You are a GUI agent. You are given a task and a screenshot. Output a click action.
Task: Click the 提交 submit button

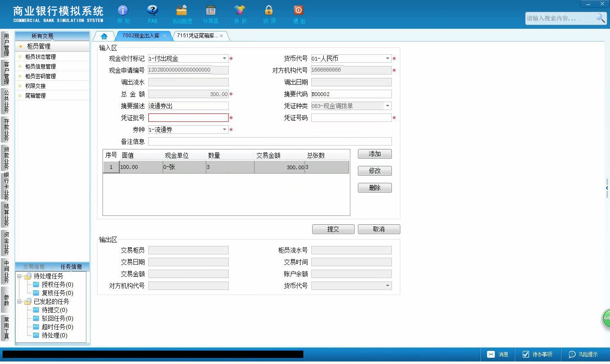[333, 229]
